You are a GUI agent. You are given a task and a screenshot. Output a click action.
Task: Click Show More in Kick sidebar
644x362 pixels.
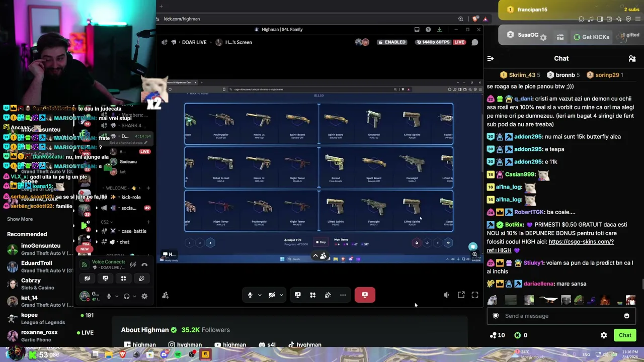pyautogui.click(x=20, y=219)
